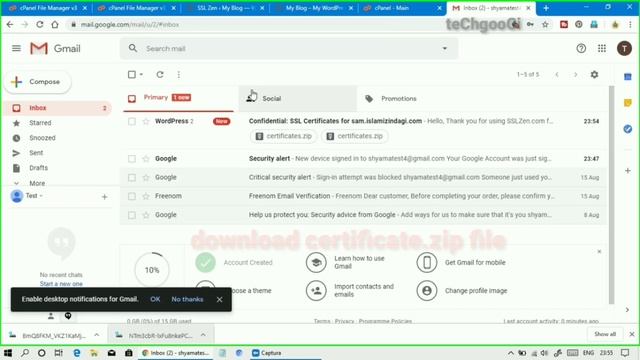Click the Import contacts and emails icon
Image resolution: width=640 pixels, height=360 pixels.
pos(316,291)
